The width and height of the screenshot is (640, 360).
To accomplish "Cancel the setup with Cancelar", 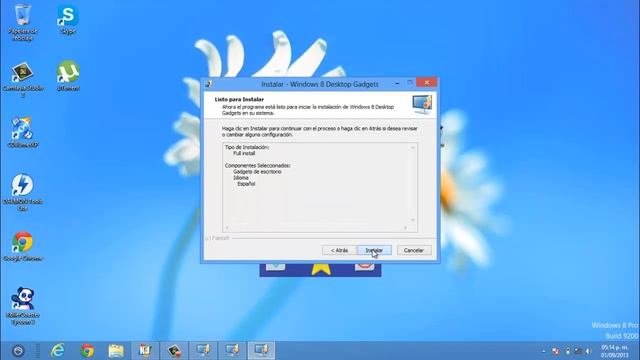I will [x=414, y=250].
